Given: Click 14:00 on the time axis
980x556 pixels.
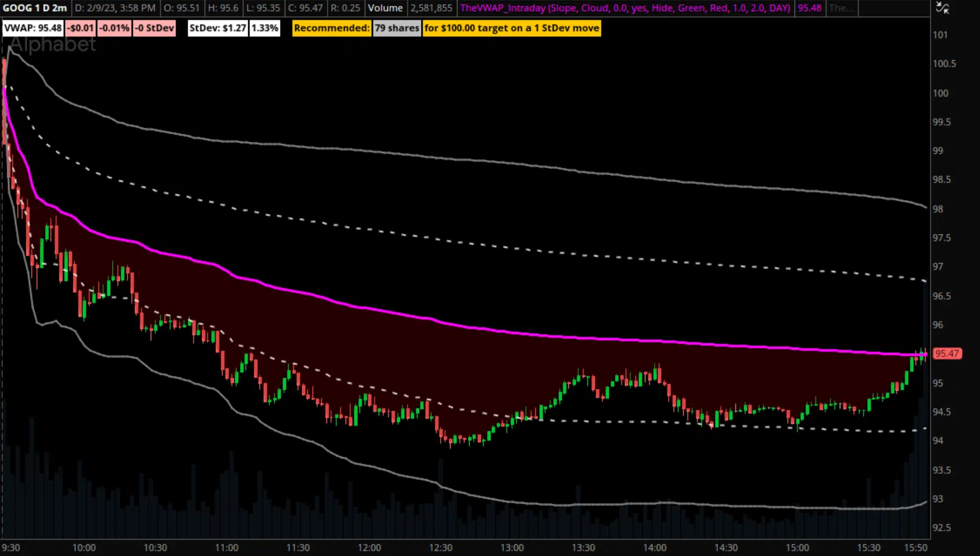Looking at the screenshot, I should click(655, 548).
